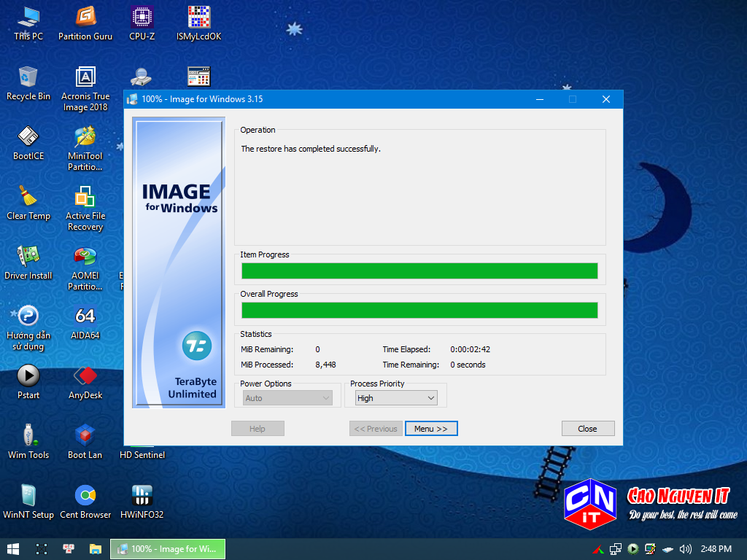Open AOMEI Partition shortcut
747x560 pixels.
pos(85,268)
